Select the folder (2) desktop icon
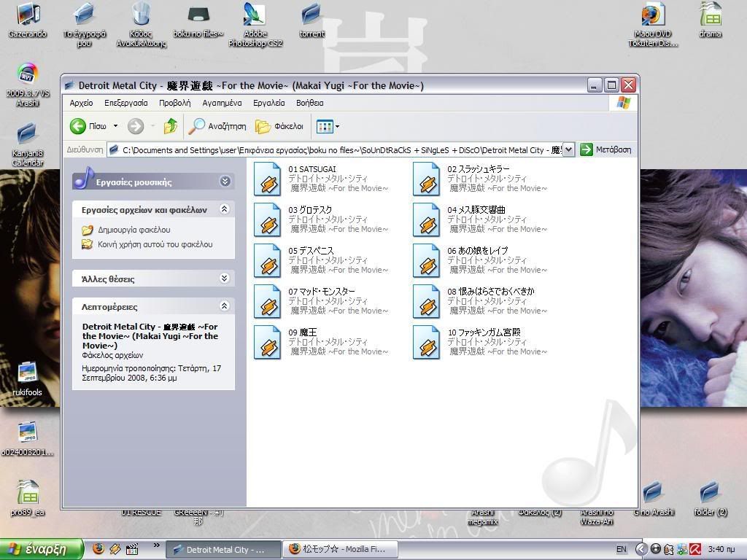 (x=711, y=499)
